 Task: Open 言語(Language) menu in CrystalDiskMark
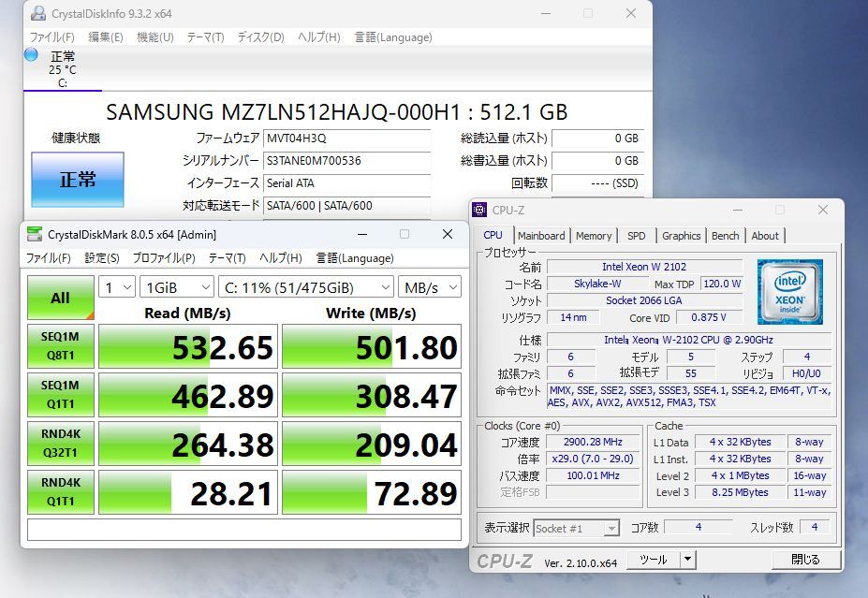pyautogui.click(x=355, y=257)
